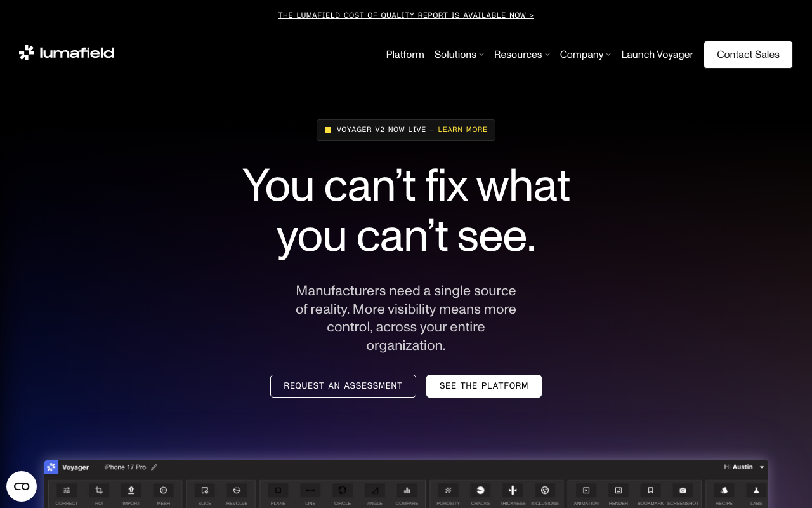Click the Voyager app logo icon
812x508 pixels.
pos(51,467)
